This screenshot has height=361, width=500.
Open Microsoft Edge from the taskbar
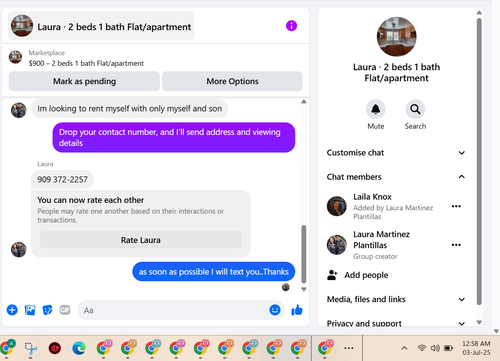(x=79, y=348)
